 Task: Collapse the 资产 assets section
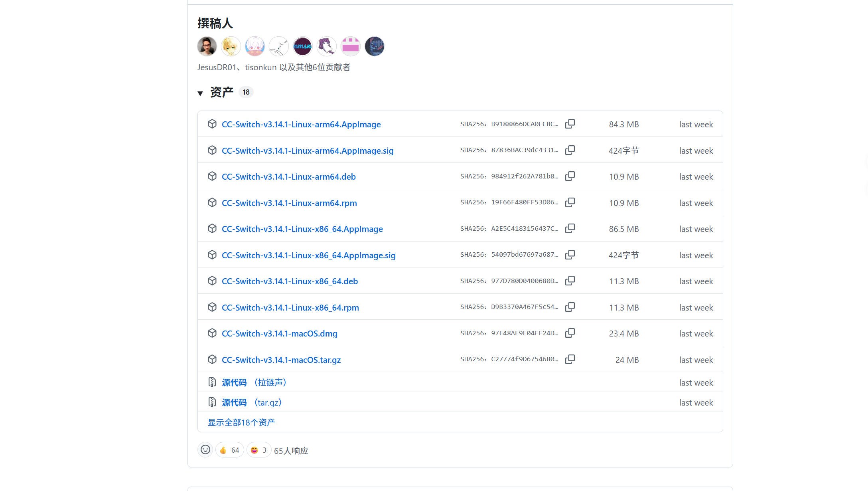click(x=200, y=93)
